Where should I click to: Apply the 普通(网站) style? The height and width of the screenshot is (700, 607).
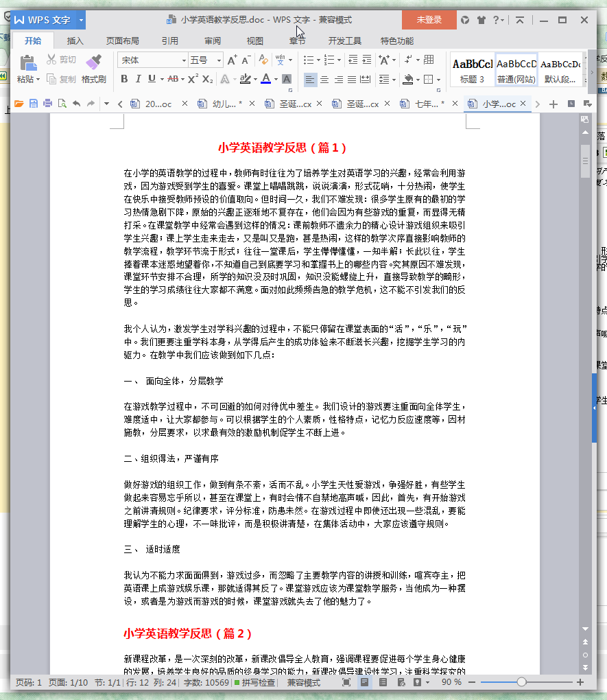tap(516, 71)
